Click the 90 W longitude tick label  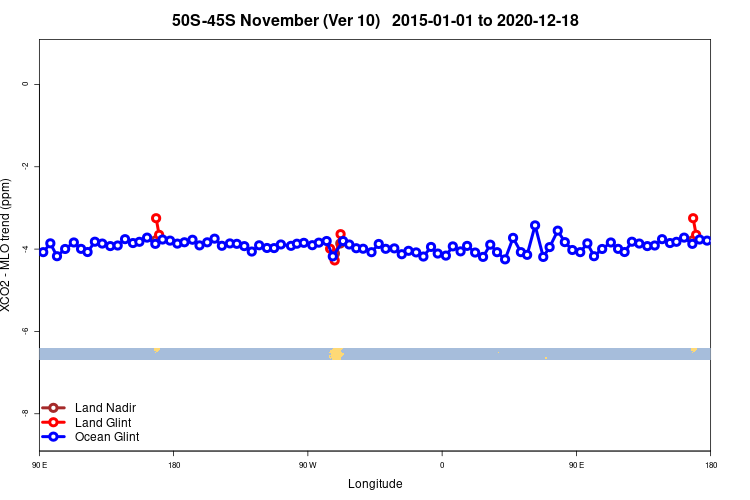(308, 465)
